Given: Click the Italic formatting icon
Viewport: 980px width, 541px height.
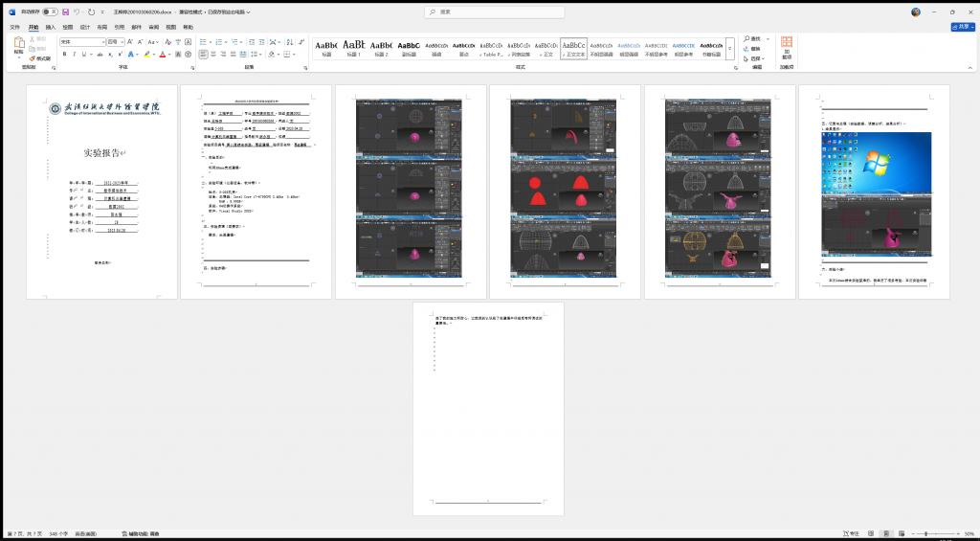Looking at the screenshot, I should [x=76, y=55].
